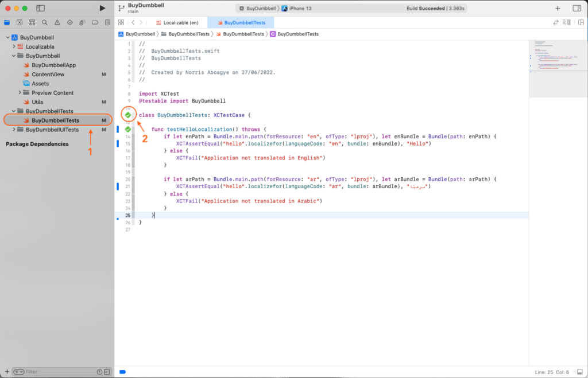588x378 pixels.
Task: Select the iPhone 13 run destination
Action: [x=297, y=8]
